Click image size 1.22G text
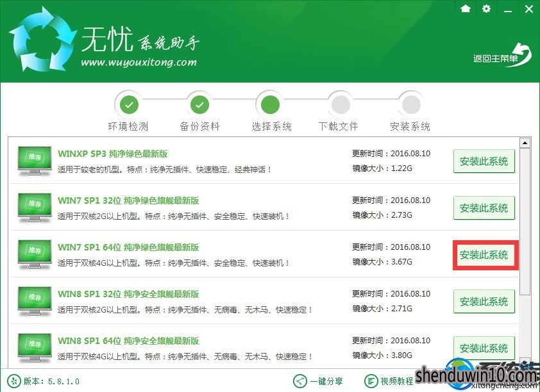 [401, 168]
